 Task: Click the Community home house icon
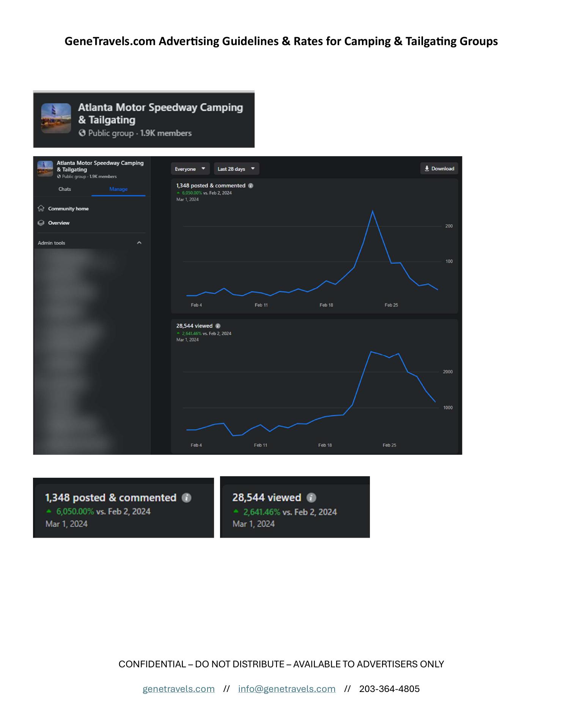(41, 209)
